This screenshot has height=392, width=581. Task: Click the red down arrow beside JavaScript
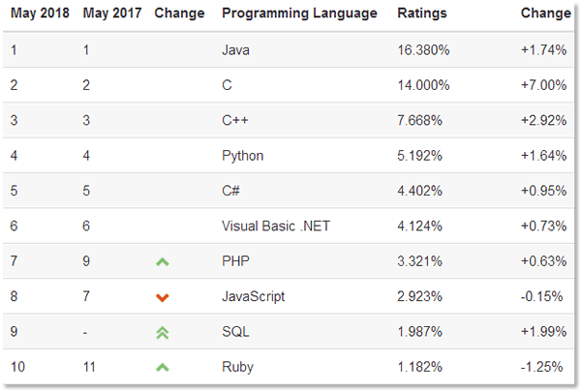[x=163, y=296]
